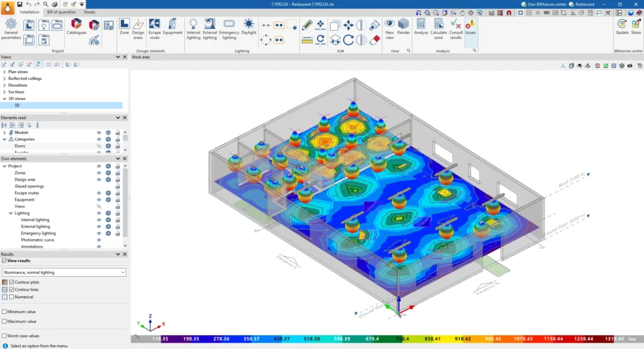This screenshot has width=644, height=349.
Task: Open General parameters
Action: coord(11,29)
